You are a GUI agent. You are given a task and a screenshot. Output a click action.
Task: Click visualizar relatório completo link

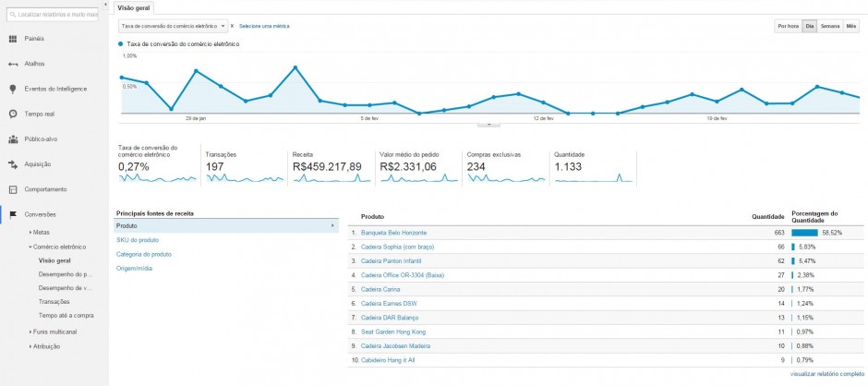(x=826, y=375)
